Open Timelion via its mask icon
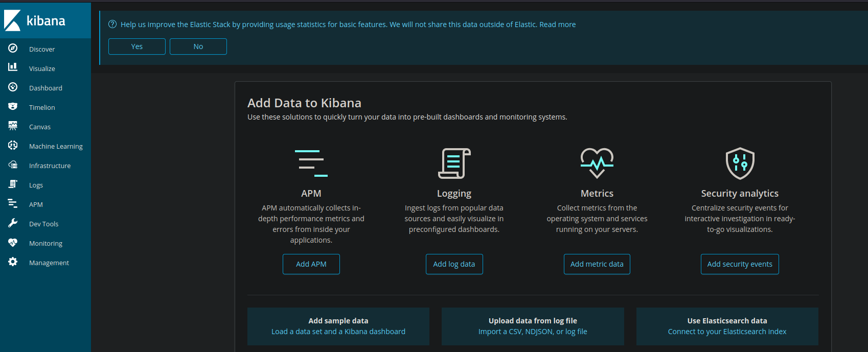Screen dimensions: 868x352 click(13, 107)
